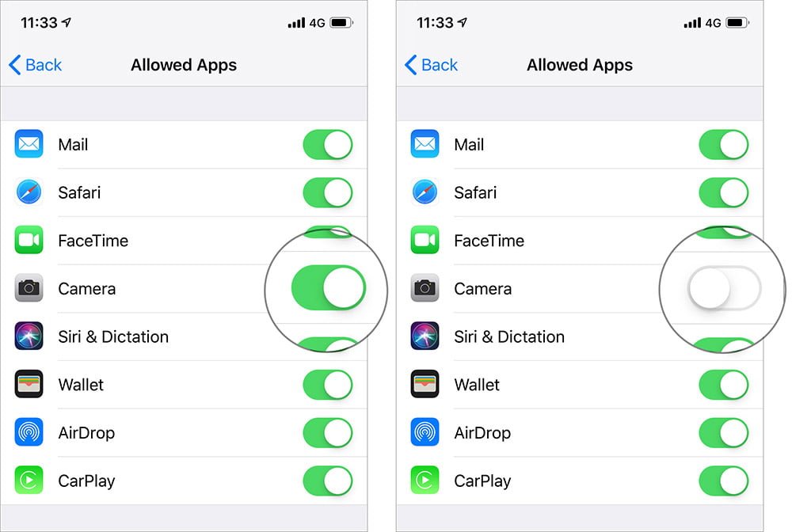Screen dimensions: 792x532
Task: Tap the Wallet icon in left screen
Action: coord(29,384)
